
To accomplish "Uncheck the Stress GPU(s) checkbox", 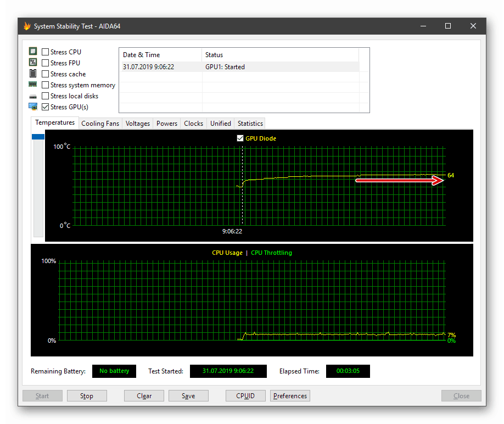I will [45, 107].
